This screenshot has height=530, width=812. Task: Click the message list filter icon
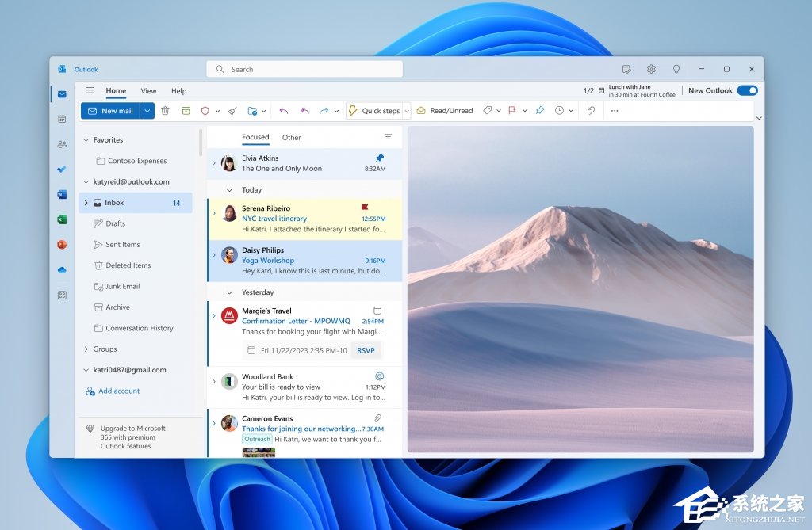pos(388,137)
